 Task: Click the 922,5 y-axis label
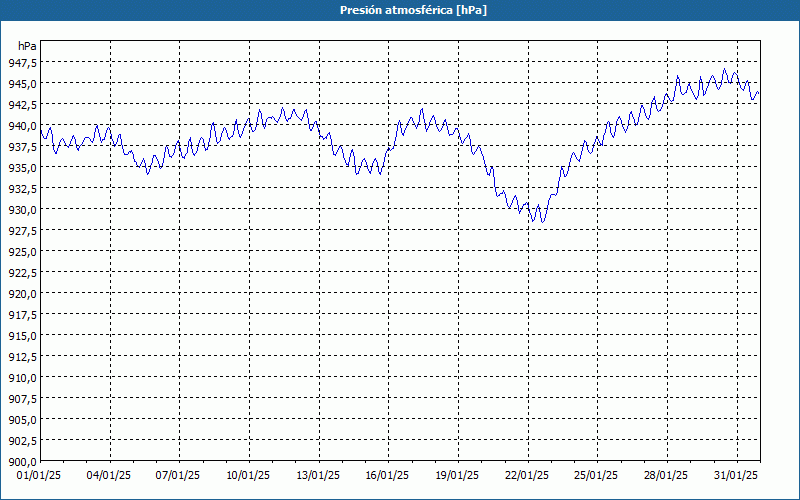[x=23, y=272]
